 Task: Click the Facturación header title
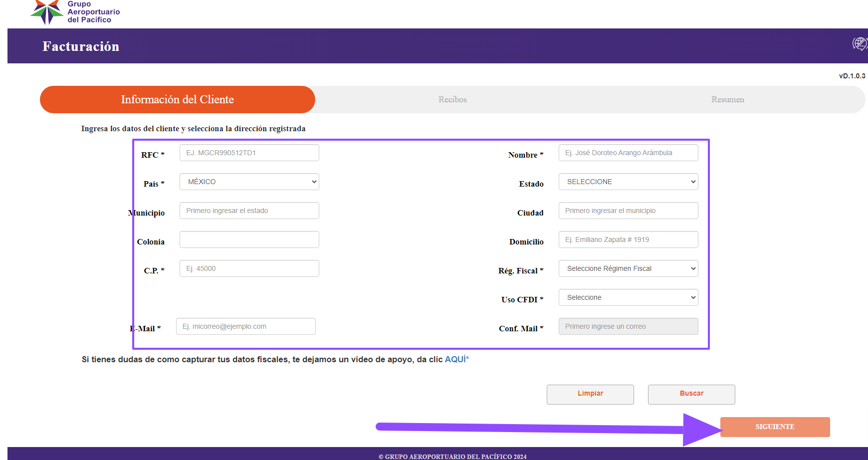tap(81, 46)
